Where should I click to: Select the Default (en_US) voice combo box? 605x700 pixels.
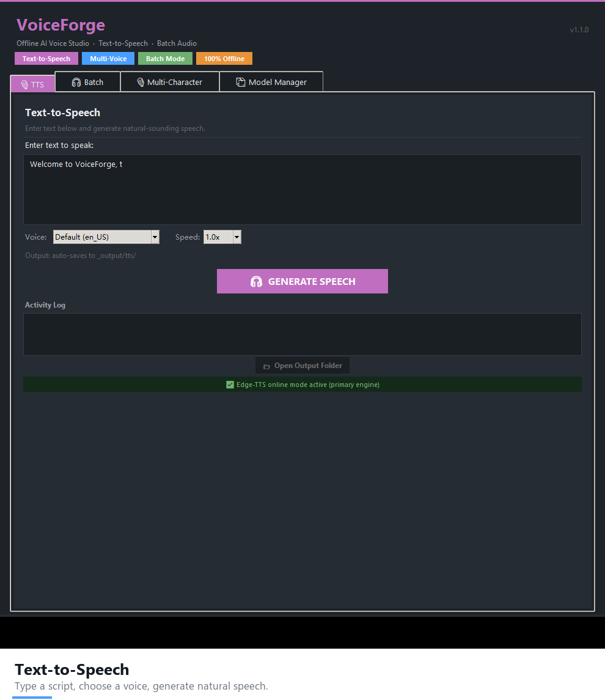[106, 237]
